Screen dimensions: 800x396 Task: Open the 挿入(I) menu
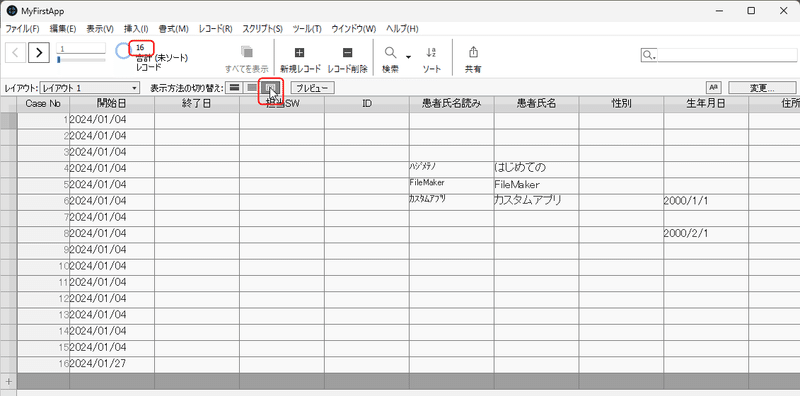coord(136,29)
